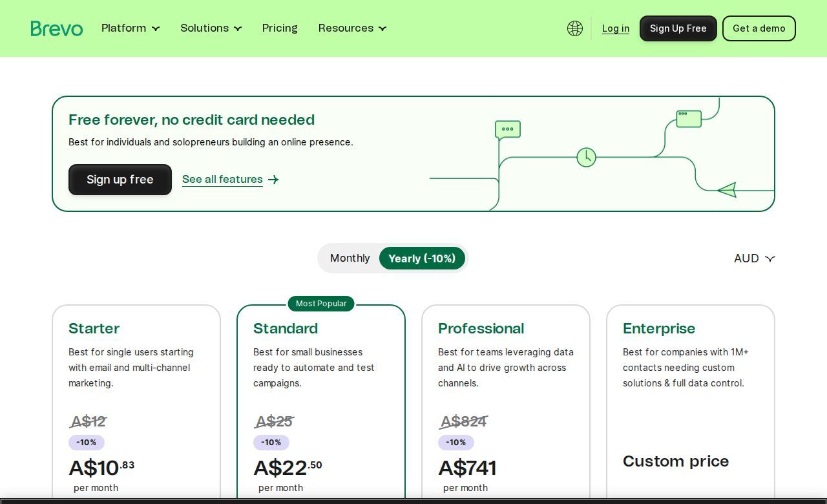Click the Standard plan heading
Screen dimensions: 827x504
tap(286, 329)
